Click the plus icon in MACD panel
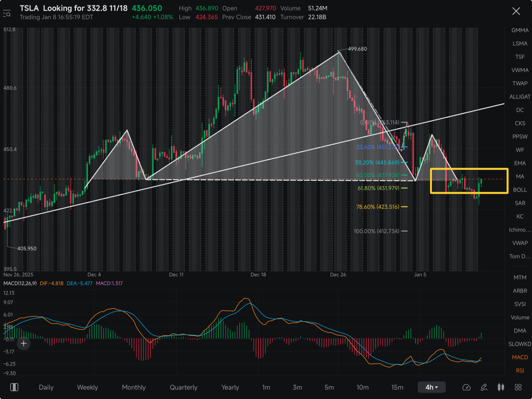This screenshot has height=399, width=532. 24,343
